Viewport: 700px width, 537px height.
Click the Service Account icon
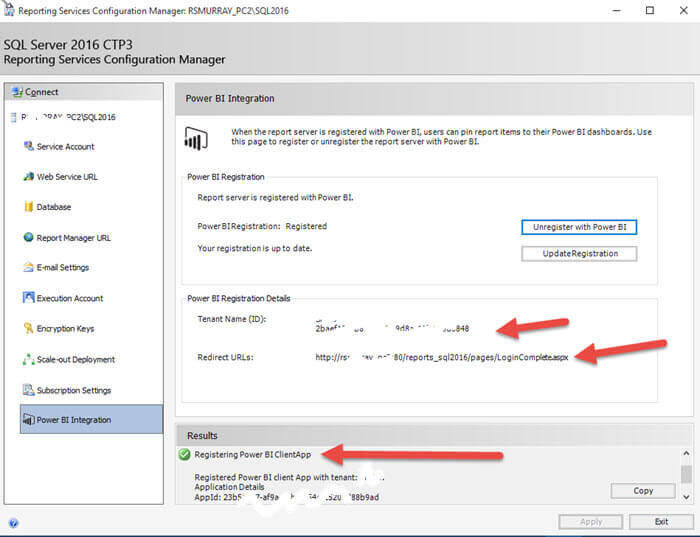click(x=29, y=146)
